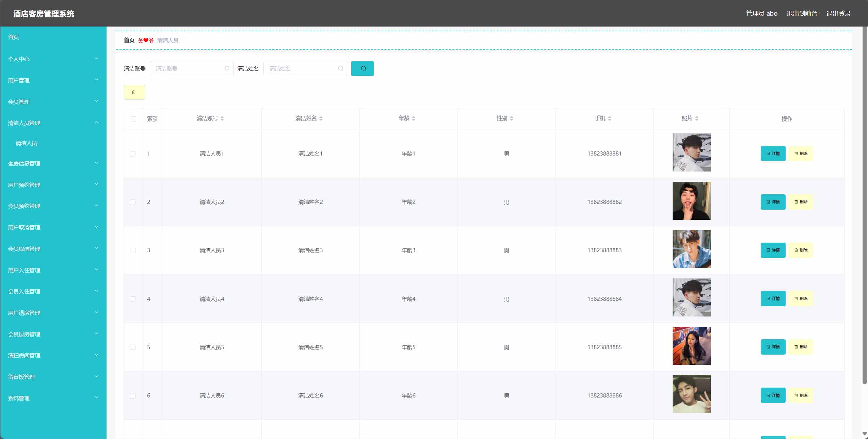Toggle the select-all header checkbox
The image size is (868, 439).
[133, 119]
